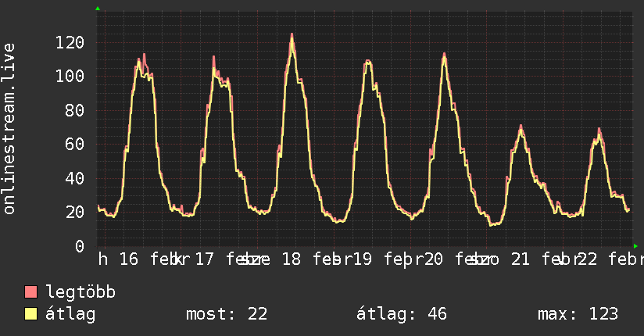
Task: Click the pink legtöbb legend swatch
Action: (x=30, y=291)
